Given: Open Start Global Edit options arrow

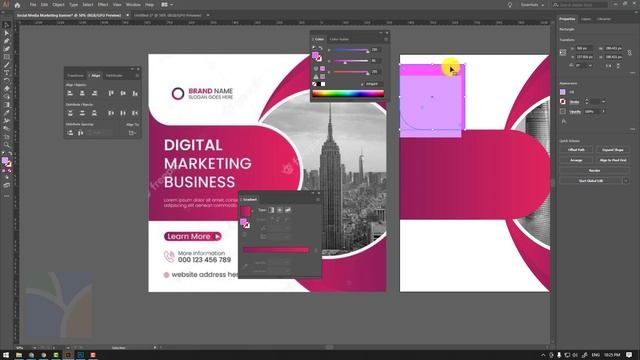Looking at the screenshot, I should [626, 180].
